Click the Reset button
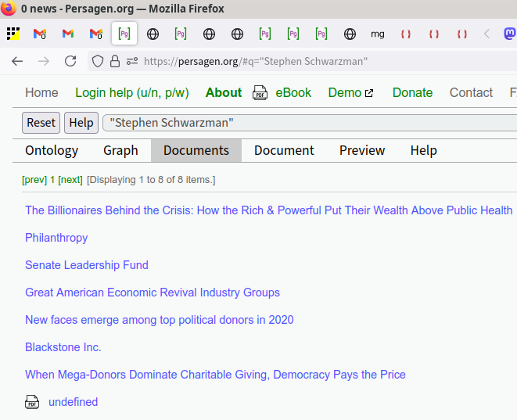Viewport: 517px width, 420px height. pos(41,123)
